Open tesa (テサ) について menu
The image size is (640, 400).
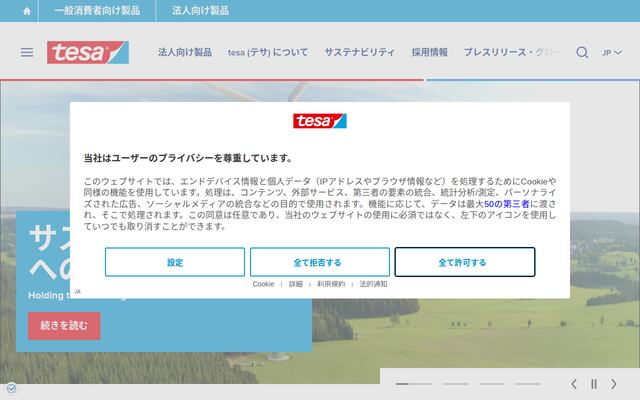click(x=268, y=52)
